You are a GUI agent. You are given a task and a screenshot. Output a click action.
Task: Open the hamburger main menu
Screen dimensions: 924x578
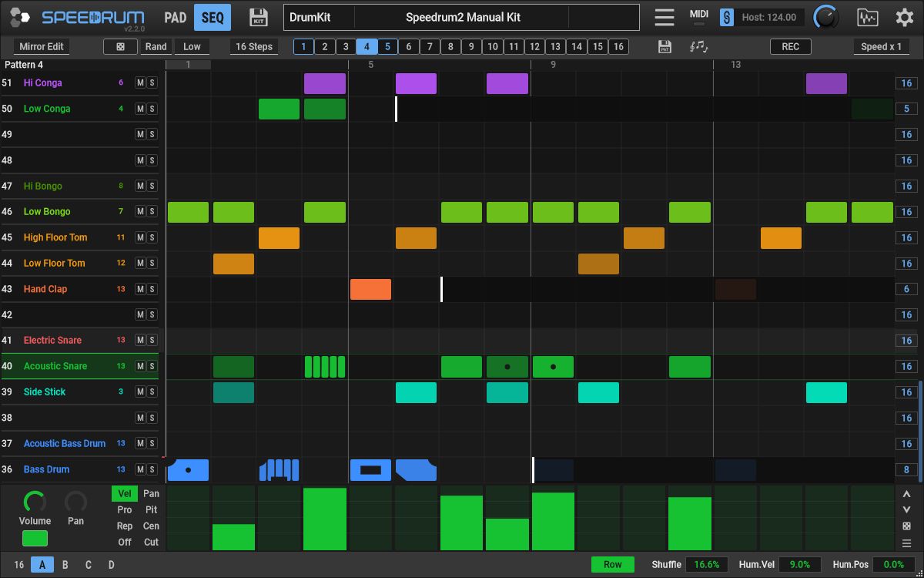click(664, 17)
